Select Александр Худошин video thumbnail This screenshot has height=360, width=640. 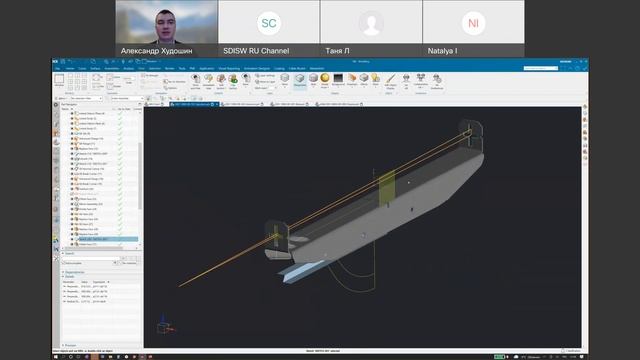click(x=167, y=28)
